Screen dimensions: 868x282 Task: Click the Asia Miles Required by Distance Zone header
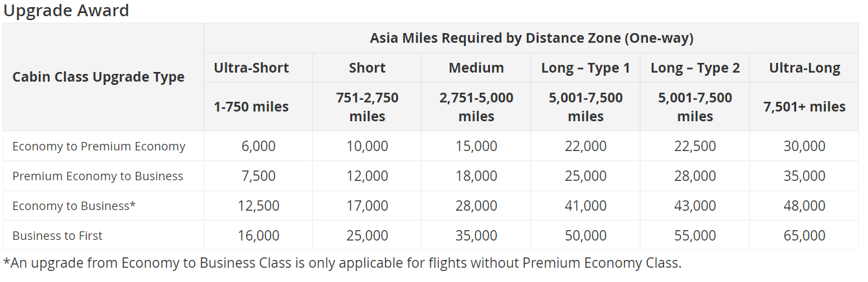tap(531, 38)
